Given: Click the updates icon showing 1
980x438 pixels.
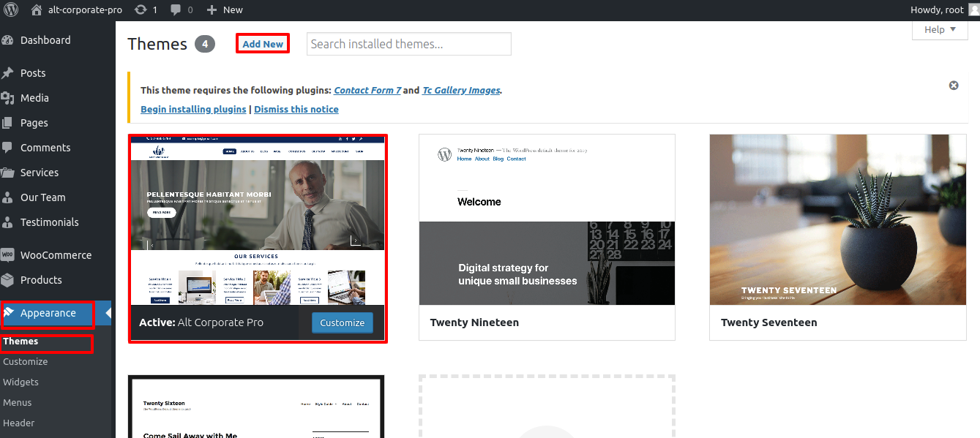Looking at the screenshot, I should 140,10.
